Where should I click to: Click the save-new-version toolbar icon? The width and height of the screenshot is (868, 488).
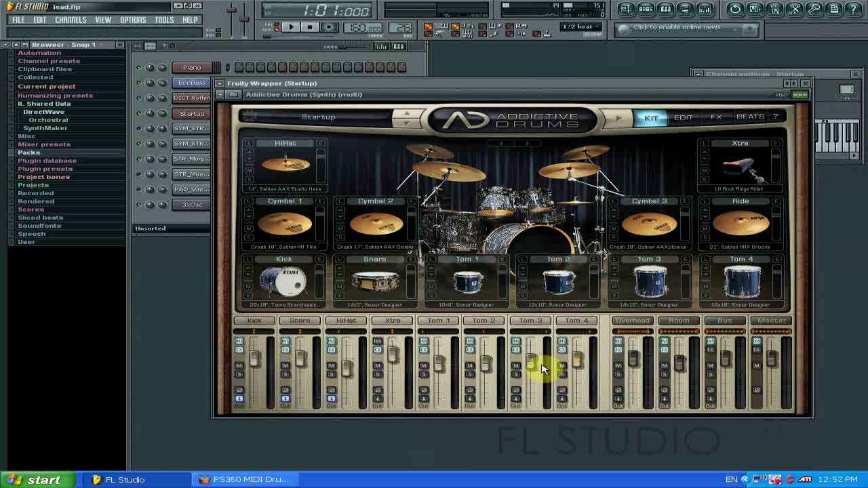click(755, 9)
